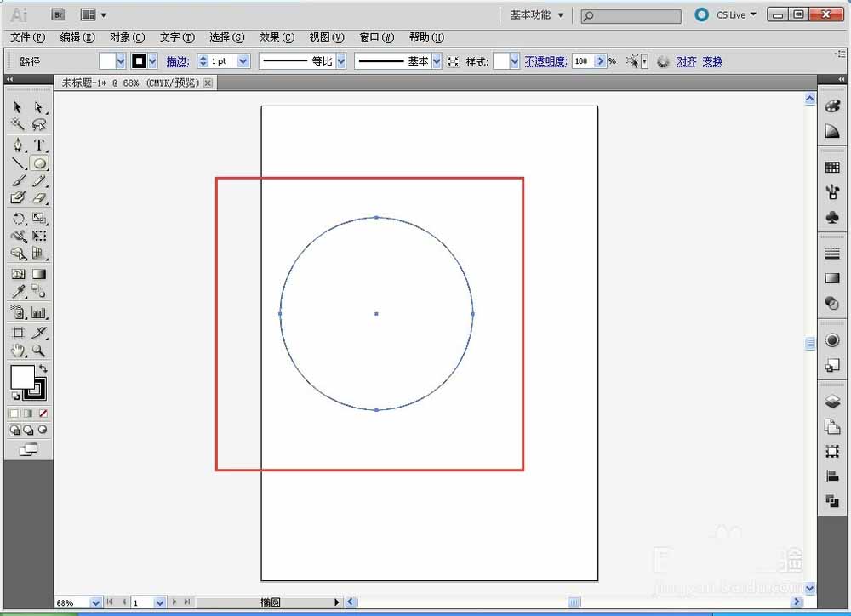Select the Pen tool in the toolbox
The image size is (851, 616).
tap(18, 145)
